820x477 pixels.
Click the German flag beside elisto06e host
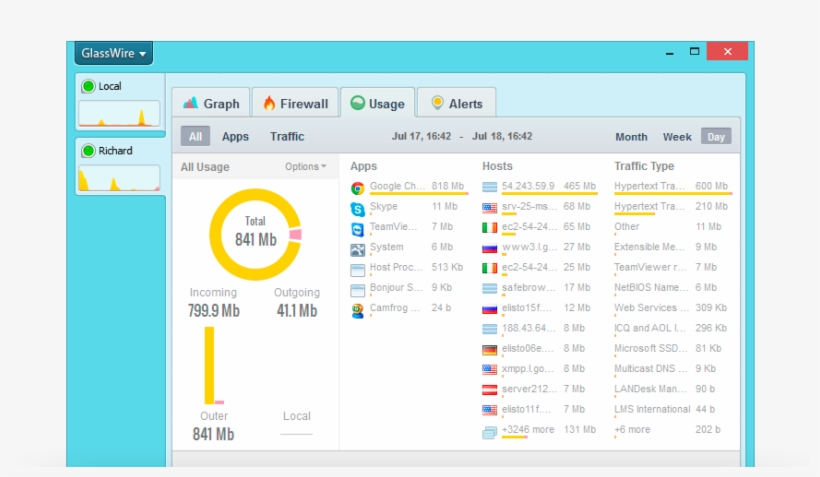[x=489, y=350]
